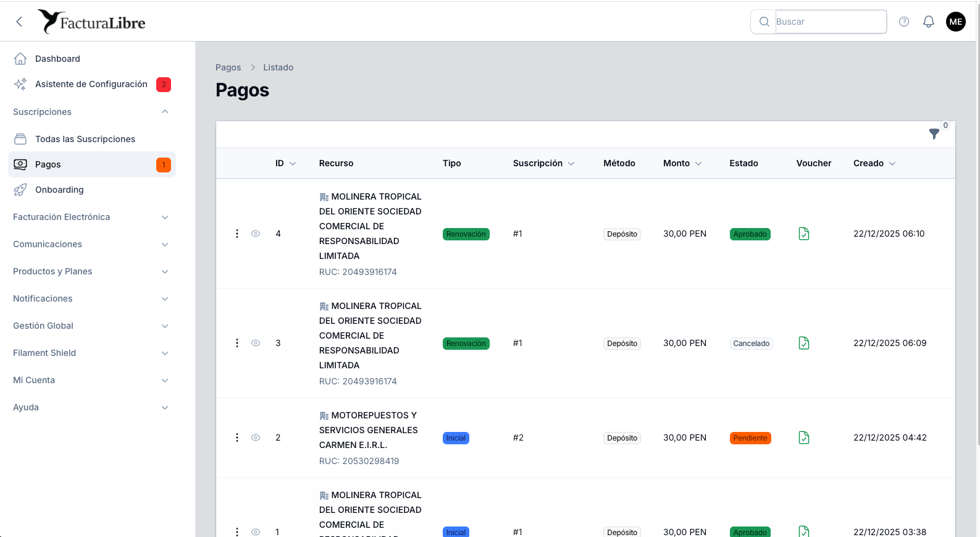Click the back arrow in the header
Viewport: 980px width, 537px height.
[x=19, y=22]
